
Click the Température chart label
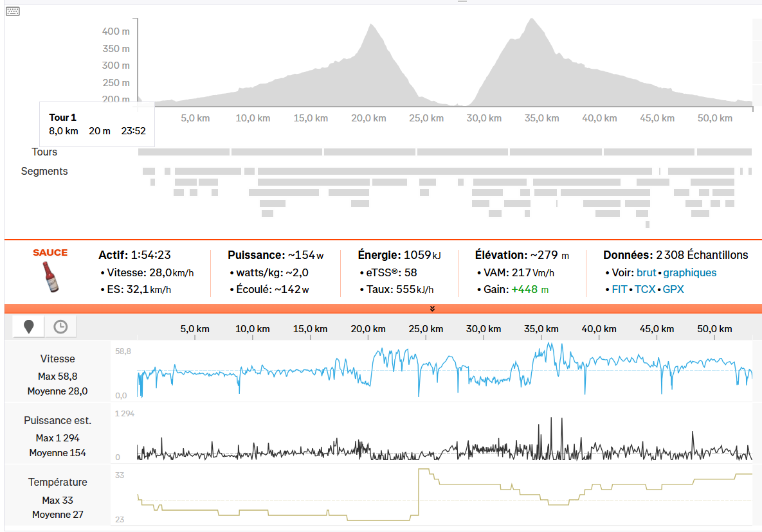click(58, 482)
